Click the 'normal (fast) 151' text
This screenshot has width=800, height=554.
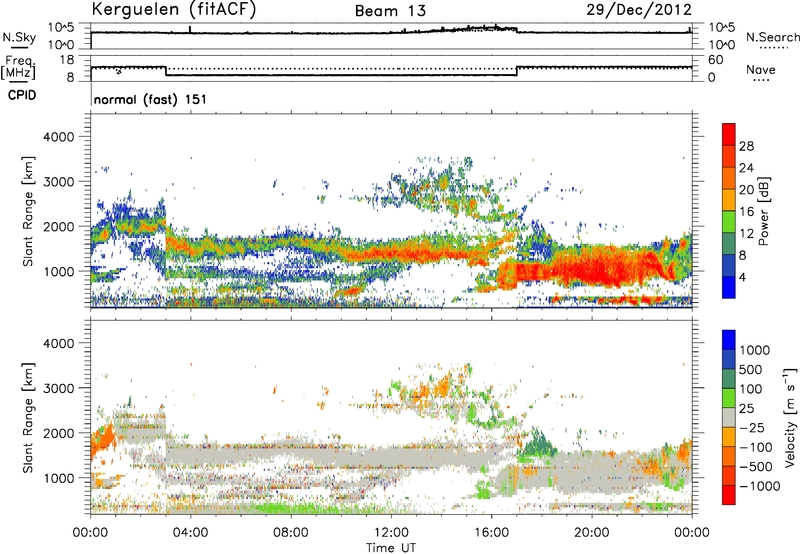point(150,99)
